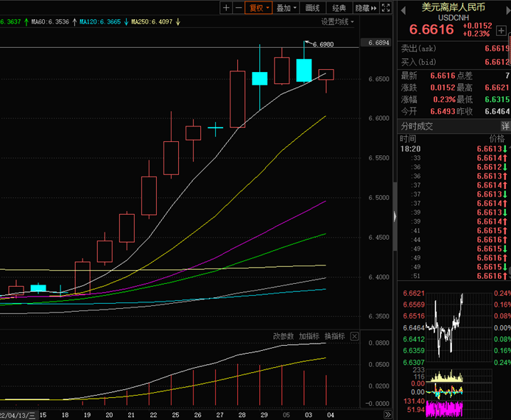Open the 详 details for 分时成交

[x=505, y=126]
